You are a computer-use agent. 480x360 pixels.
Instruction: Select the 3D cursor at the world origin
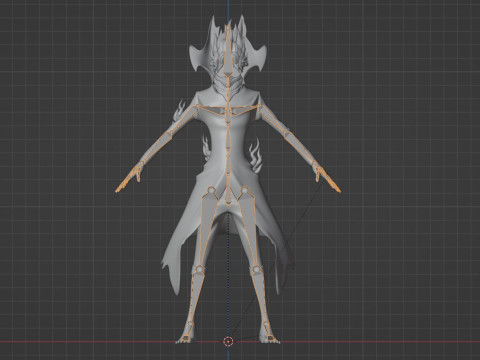(228, 341)
